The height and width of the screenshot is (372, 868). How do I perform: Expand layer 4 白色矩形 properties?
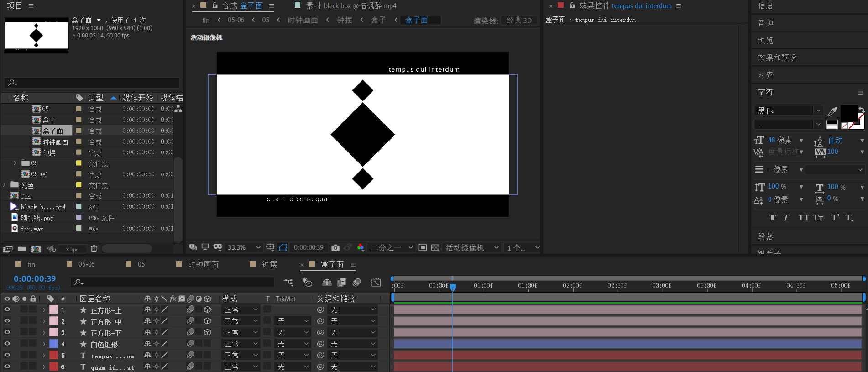click(44, 344)
